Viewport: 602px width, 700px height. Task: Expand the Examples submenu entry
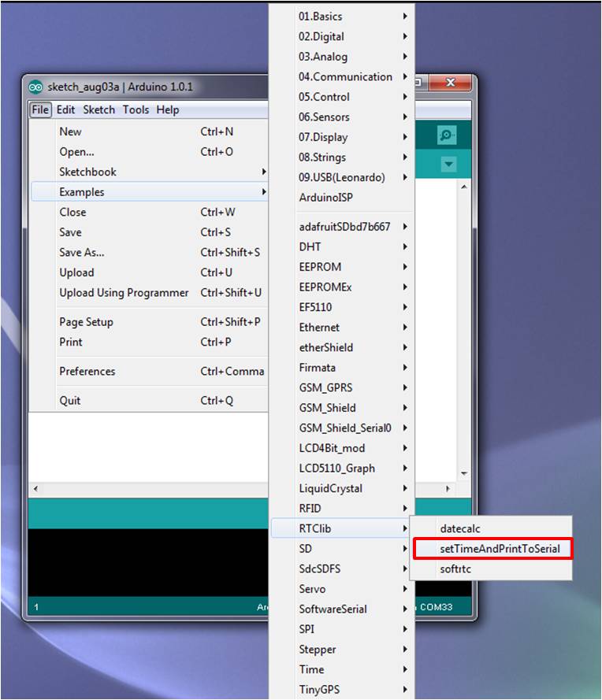[x=149, y=192]
